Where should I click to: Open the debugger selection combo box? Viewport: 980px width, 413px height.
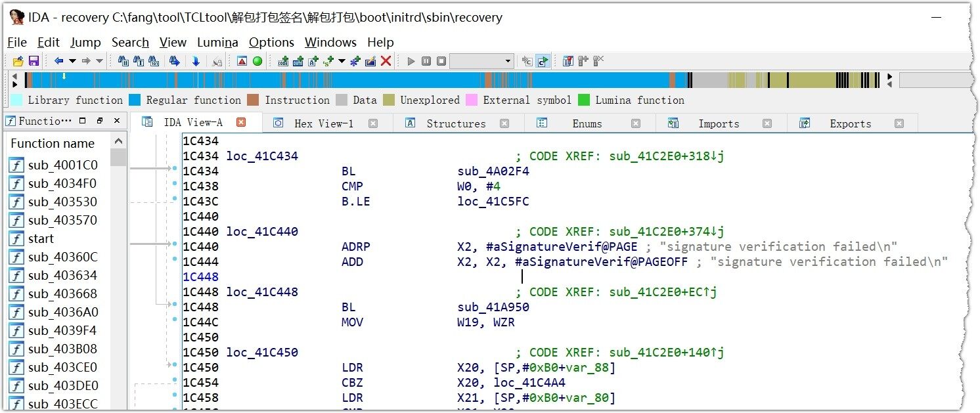481,61
